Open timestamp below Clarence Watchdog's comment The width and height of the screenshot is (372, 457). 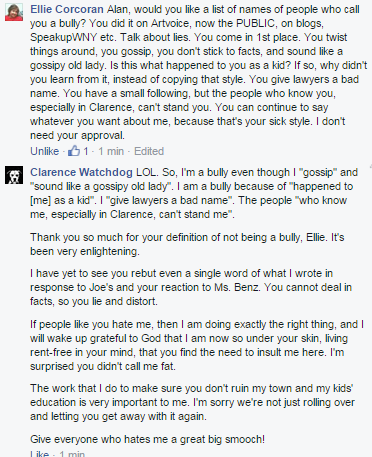[x=72, y=454]
